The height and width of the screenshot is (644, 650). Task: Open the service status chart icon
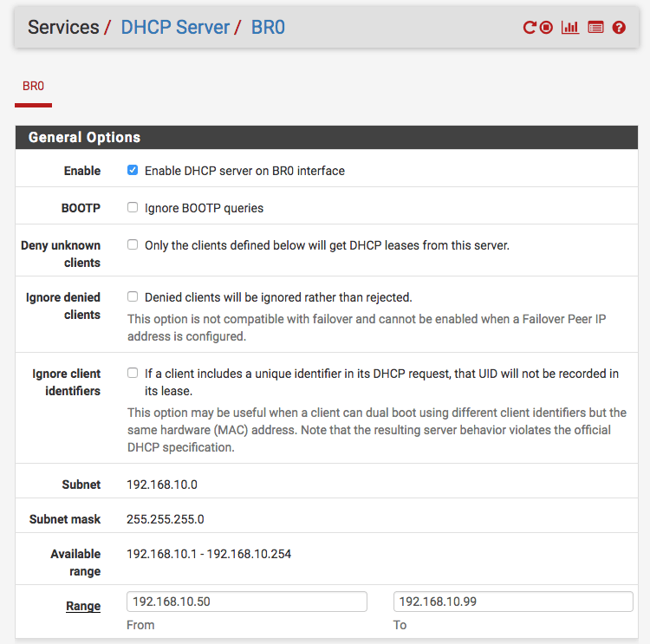click(x=570, y=28)
